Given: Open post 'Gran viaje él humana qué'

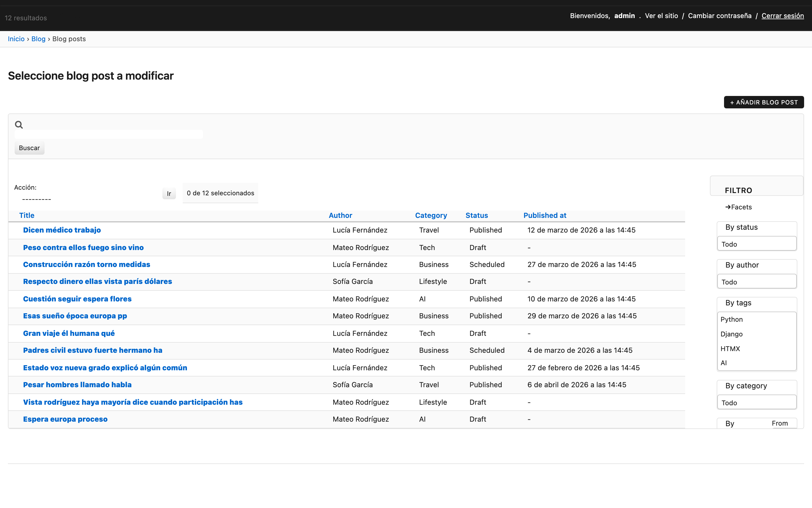Looking at the screenshot, I should pyautogui.click(x=69, y=333).
